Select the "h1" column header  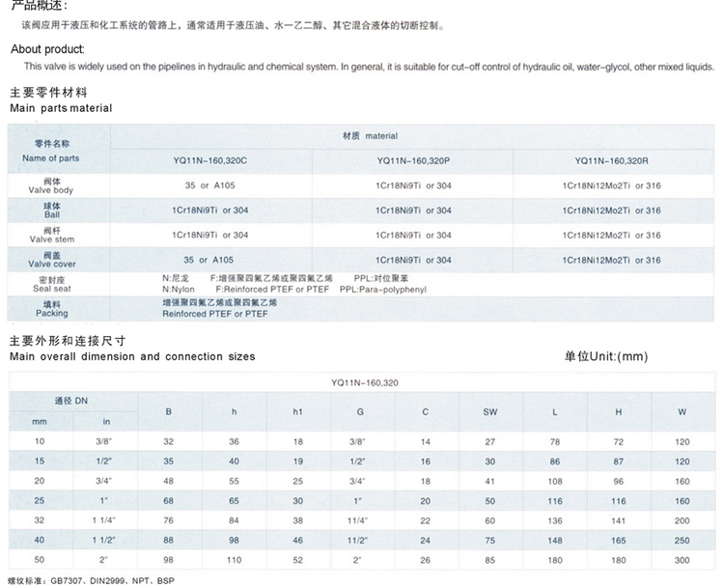(298, 411)
